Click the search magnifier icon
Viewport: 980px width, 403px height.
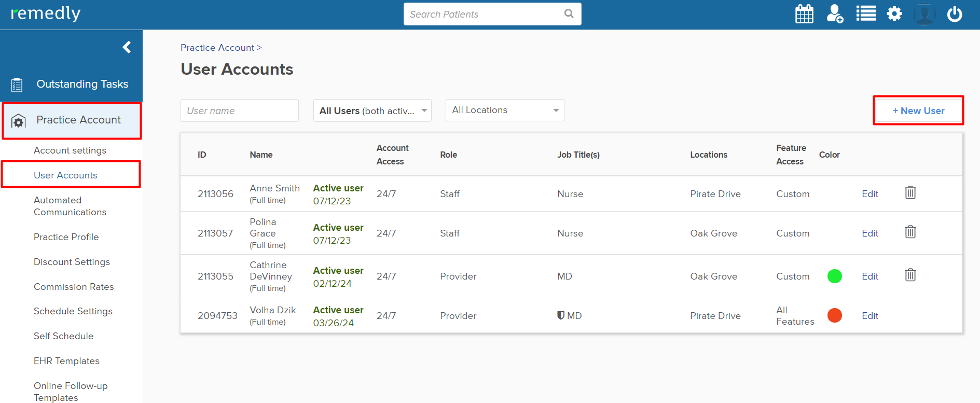tap(569, 14)
